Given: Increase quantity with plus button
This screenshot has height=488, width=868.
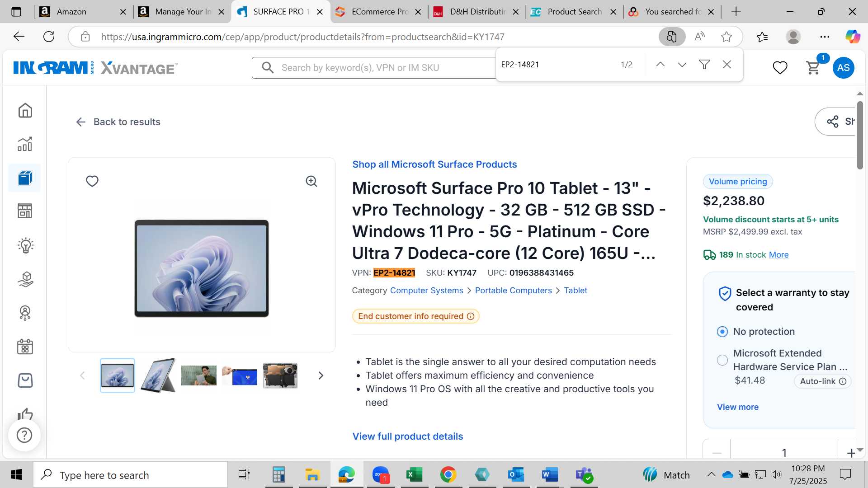Looking at the screenshot, I should coord(850,452).
